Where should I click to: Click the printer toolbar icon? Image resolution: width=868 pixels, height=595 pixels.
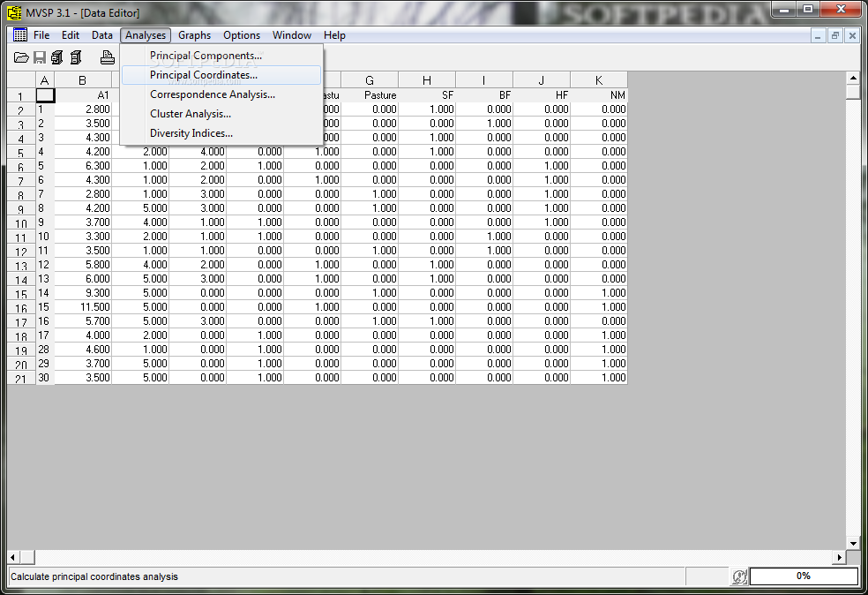pos(108,57)
